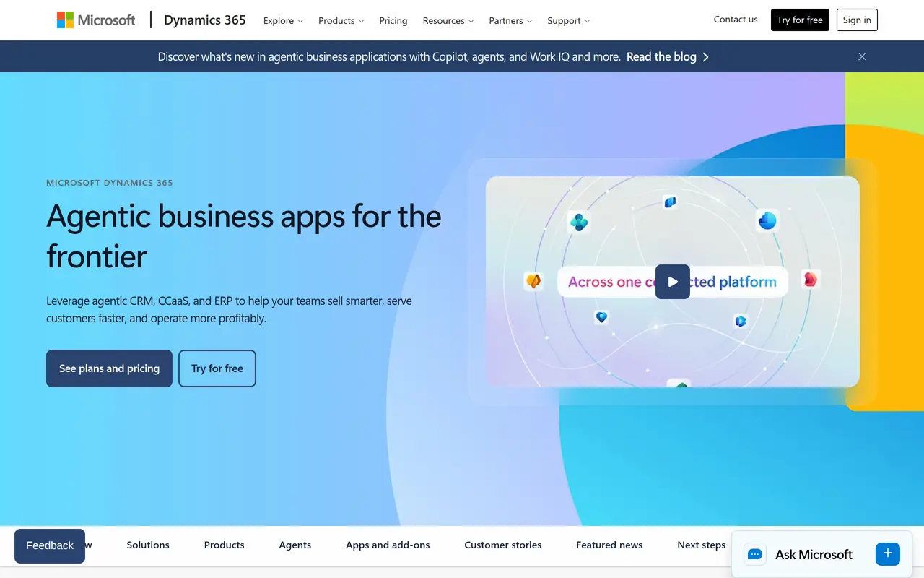Open the Contact us link
Image resolution: width=924 pixels, height=578 pixels.
tap(736, 20)
